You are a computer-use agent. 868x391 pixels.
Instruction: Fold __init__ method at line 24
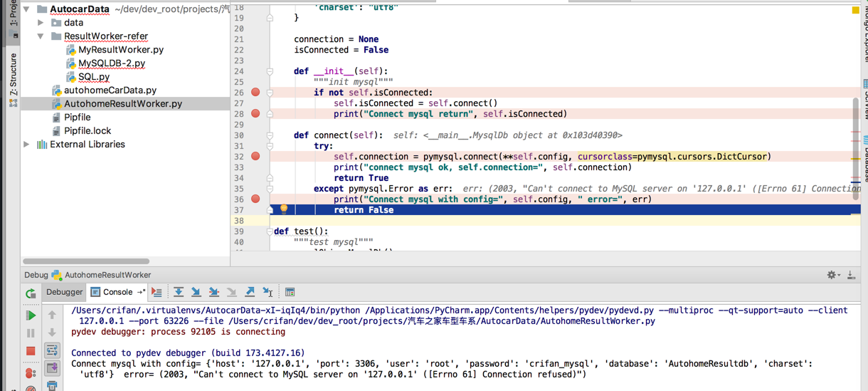pyautogui.click(x=270, y=71)
